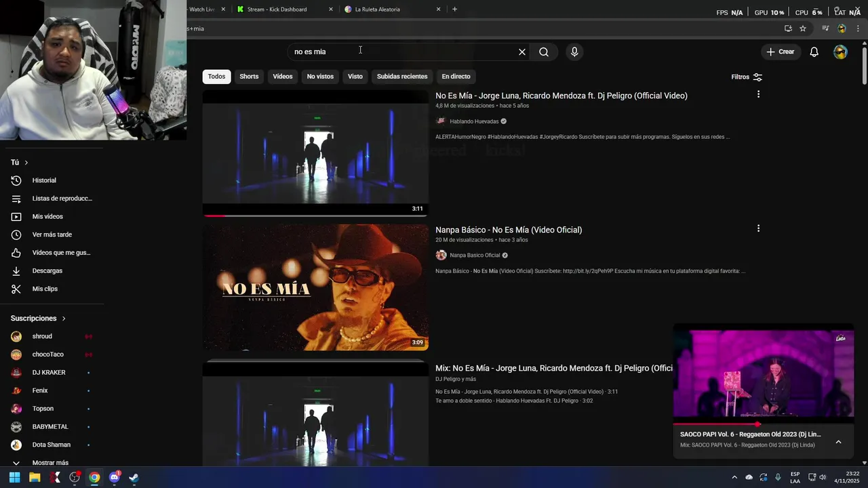Image resolution: width=868 pixels, height=488 pixels.
Task: Show hidden system tray icons
Action: (x=734, y=477)
